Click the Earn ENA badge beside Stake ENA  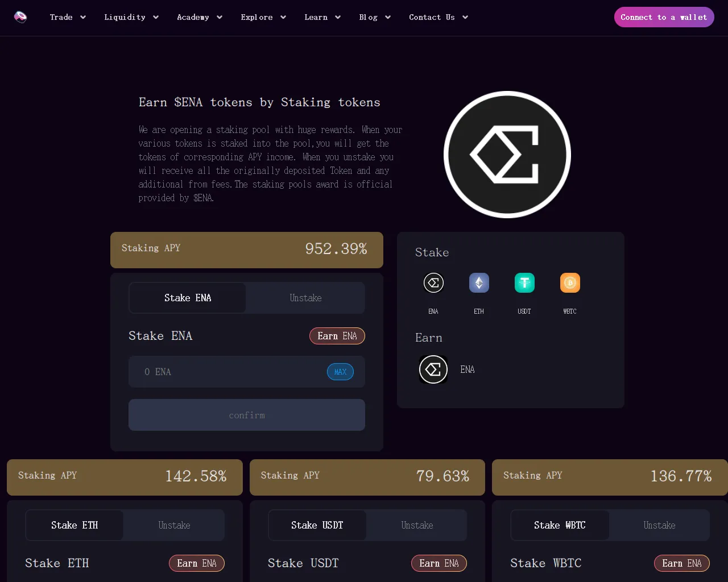point(337,336)
